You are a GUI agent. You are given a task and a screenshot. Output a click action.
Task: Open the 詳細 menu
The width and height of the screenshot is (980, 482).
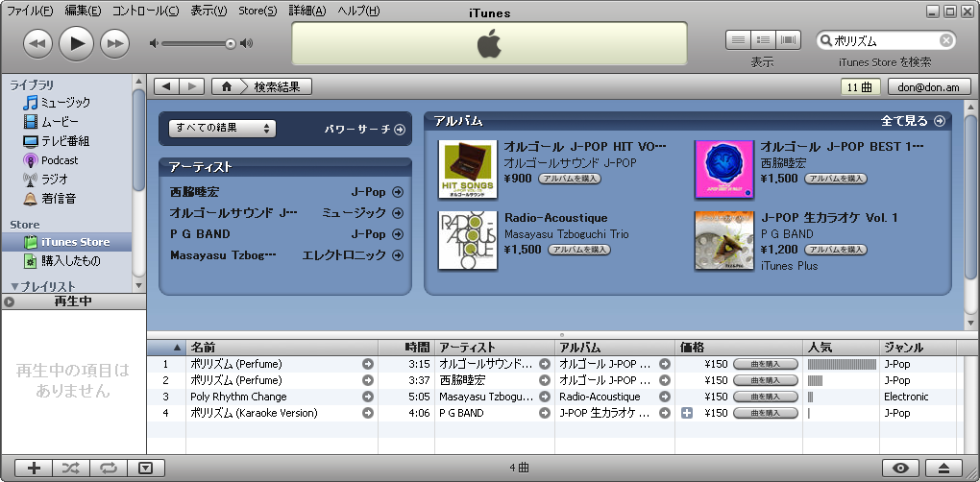306,11
